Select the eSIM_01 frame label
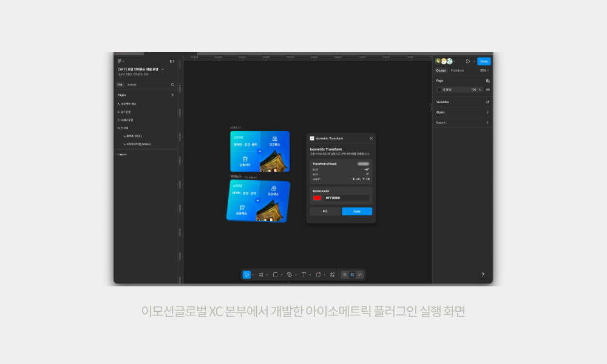 [x=236, y=127]
